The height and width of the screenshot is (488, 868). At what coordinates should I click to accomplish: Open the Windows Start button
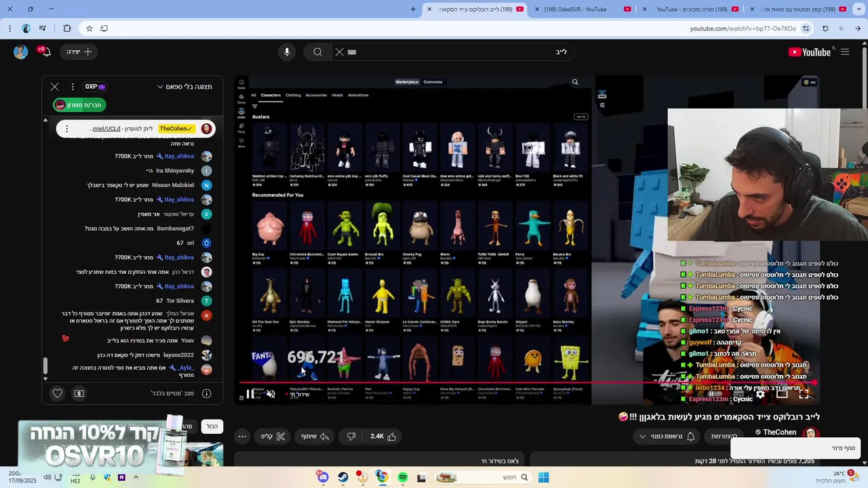(x=543, y=478)
